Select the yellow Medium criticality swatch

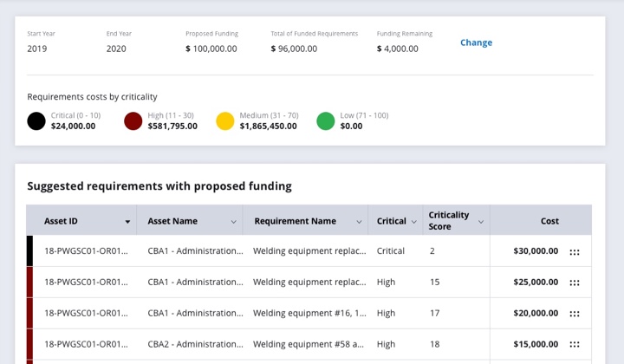click(224, 121)
